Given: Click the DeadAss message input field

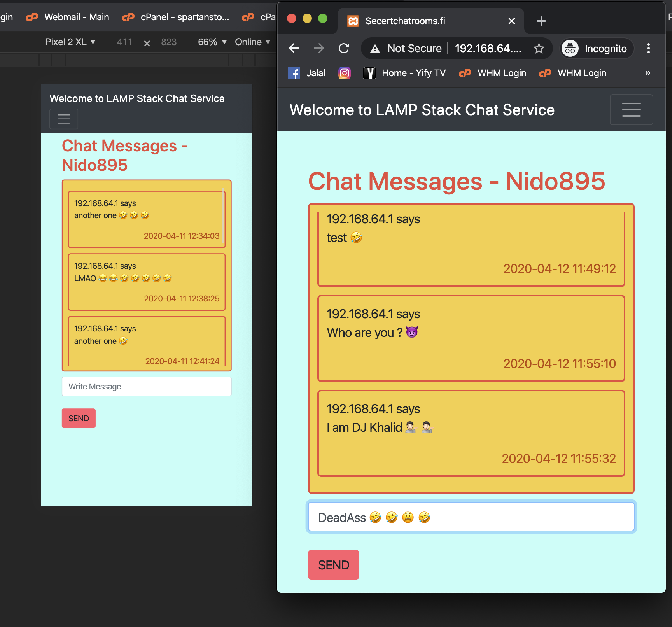Looking at the screenshot, I should click(x=471, y=517).
